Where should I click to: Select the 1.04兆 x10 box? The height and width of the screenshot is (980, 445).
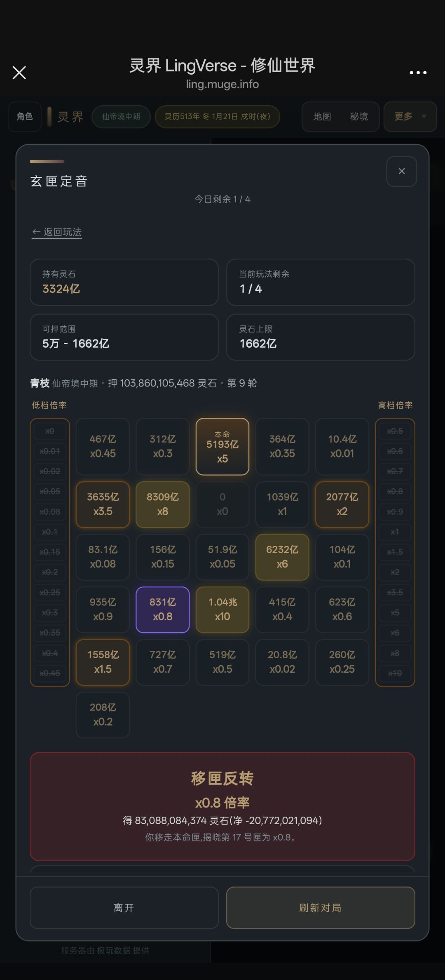click(x=222, y=610)
